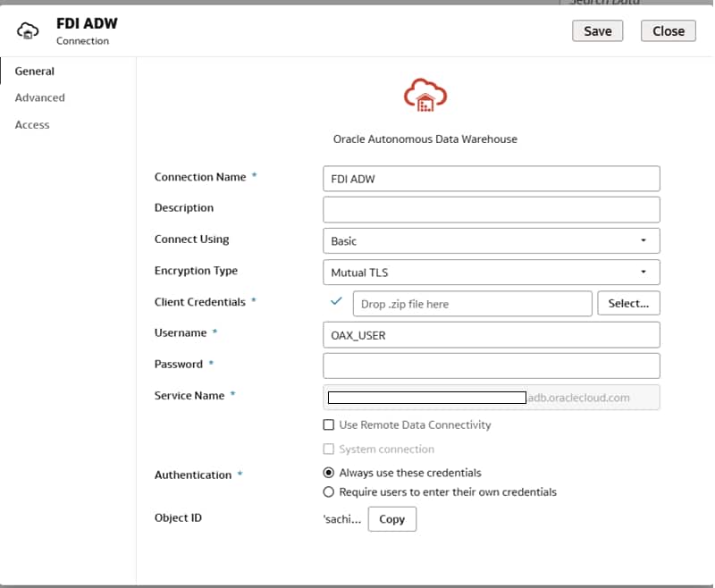
Task: Click into the Password field
Action: 491,366
